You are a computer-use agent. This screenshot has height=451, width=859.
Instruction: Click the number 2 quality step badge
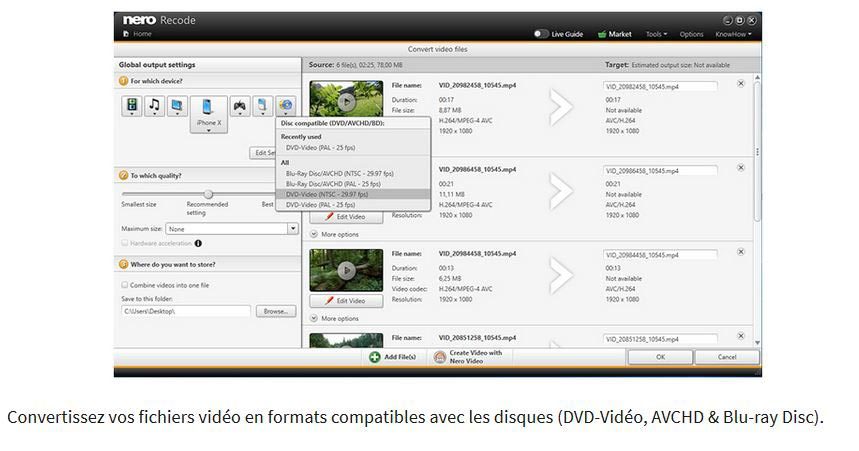tap(123, 176)
